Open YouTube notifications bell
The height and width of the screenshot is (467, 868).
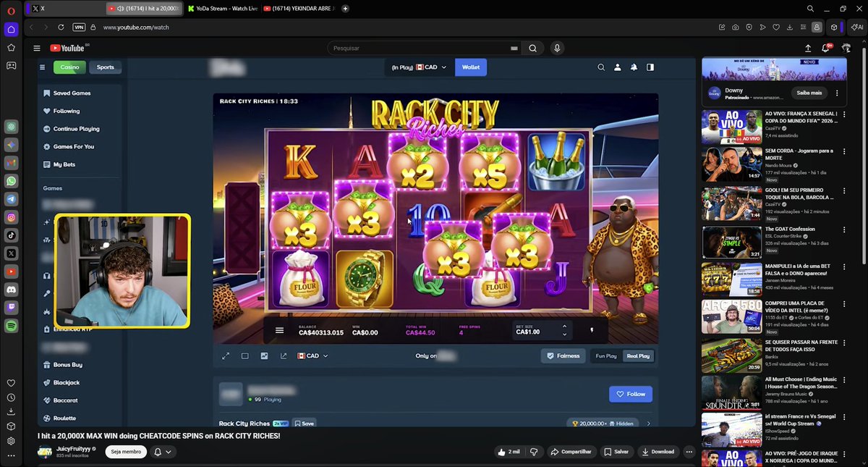[x=826, y=48]
